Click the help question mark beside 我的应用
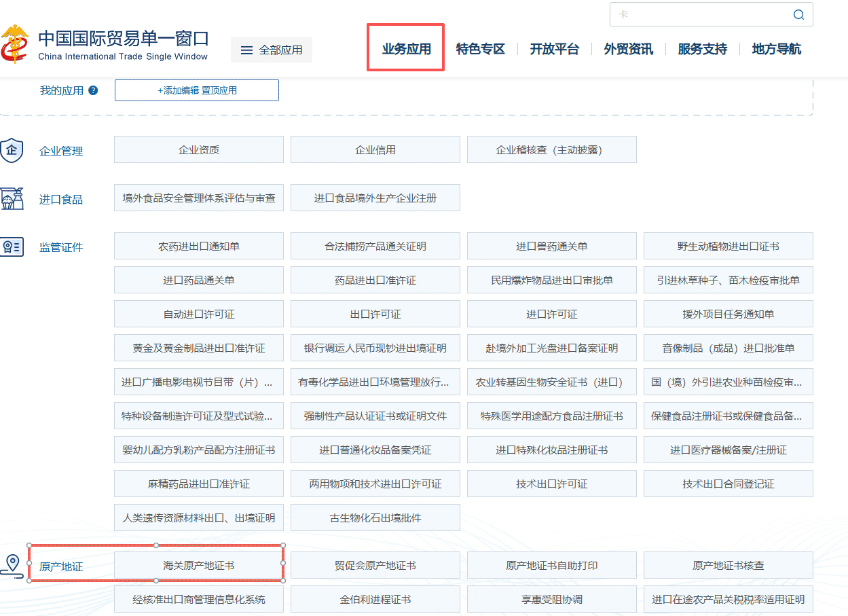The image size is (848, 616). [94, 90]
